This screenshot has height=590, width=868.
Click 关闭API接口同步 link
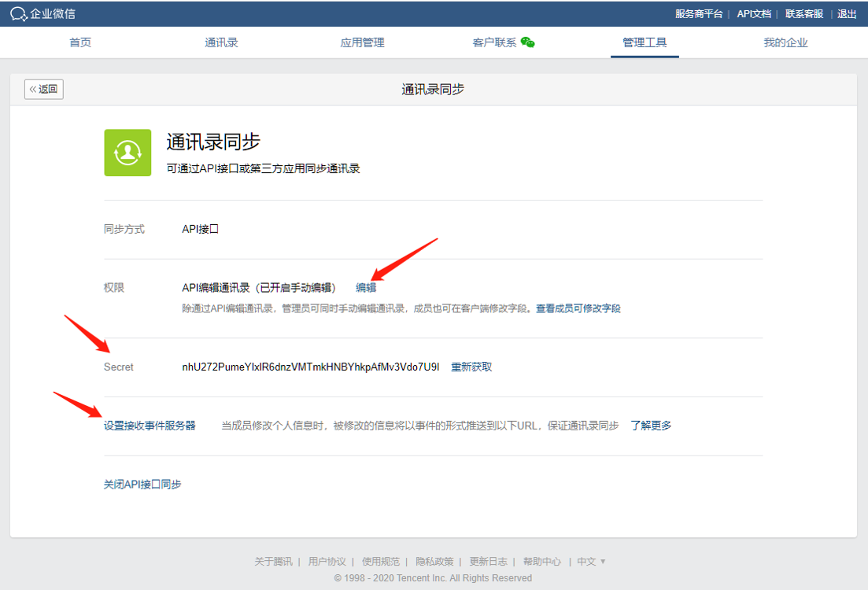click(142, 485)
